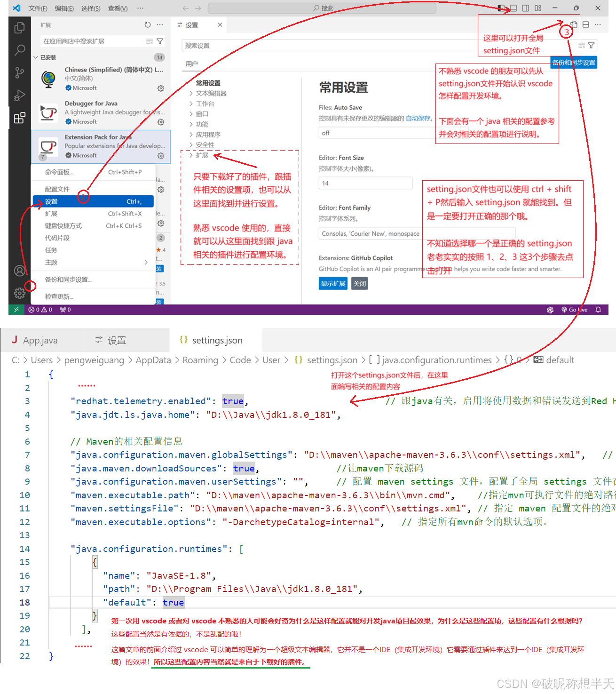Open the 编辑(E) menu
The width and height of the screenshot is (616, 694).
click(x=64, y=8)
